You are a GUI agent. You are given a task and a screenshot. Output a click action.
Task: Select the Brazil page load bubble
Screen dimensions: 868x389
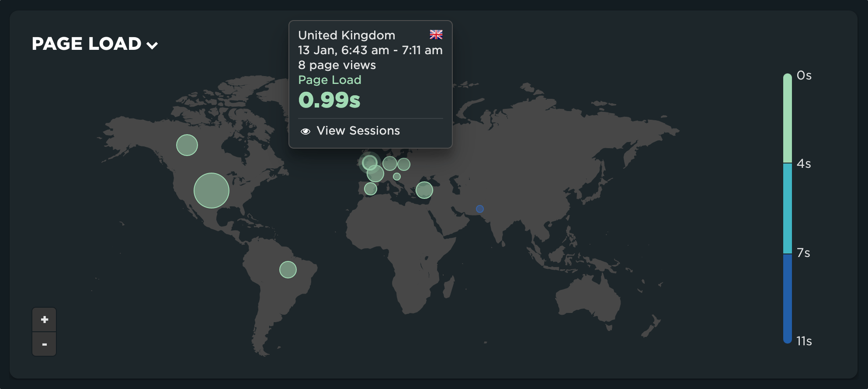[x=288, y=269]
